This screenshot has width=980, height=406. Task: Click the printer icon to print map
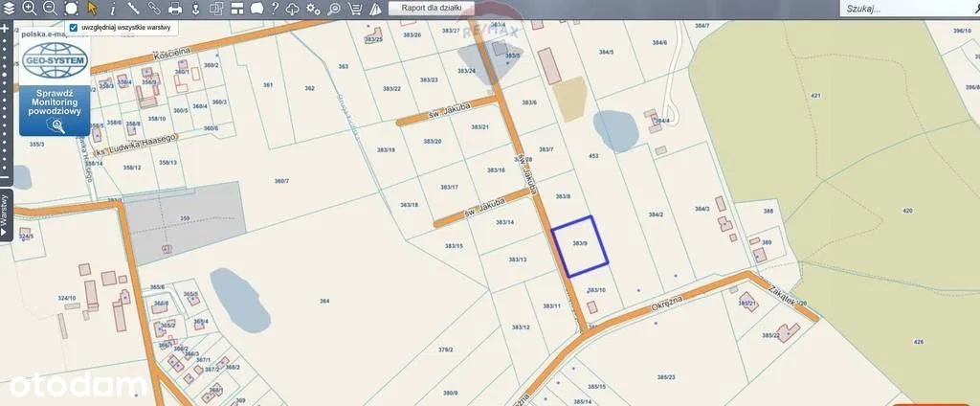[x=175, y=8]
